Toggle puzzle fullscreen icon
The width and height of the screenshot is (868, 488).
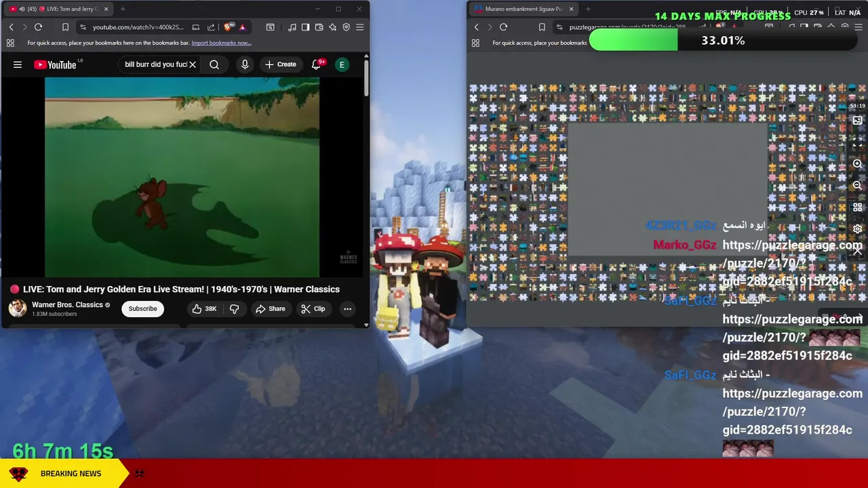point(857,142)
